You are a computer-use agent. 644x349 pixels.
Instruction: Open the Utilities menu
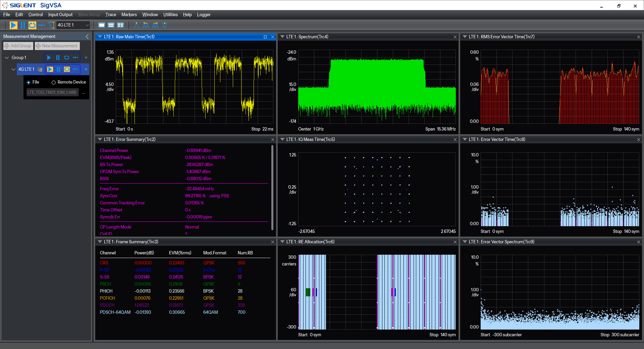(170, 15)
